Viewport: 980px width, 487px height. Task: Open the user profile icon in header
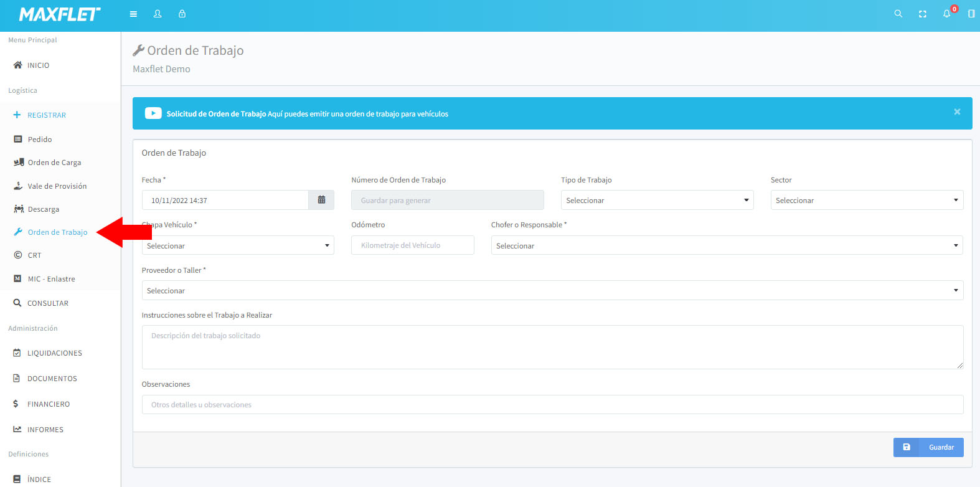click(158, 14)
